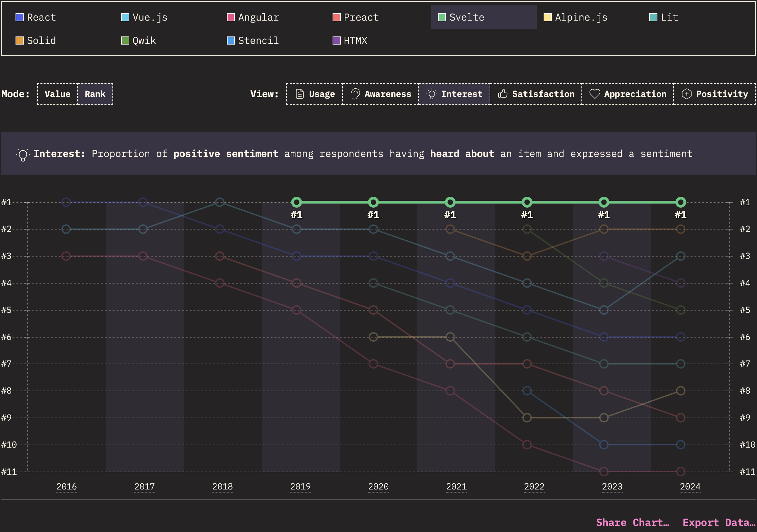Click the 2023 year axis label
Screen dimensions: 757x532
tap(612, 486)
